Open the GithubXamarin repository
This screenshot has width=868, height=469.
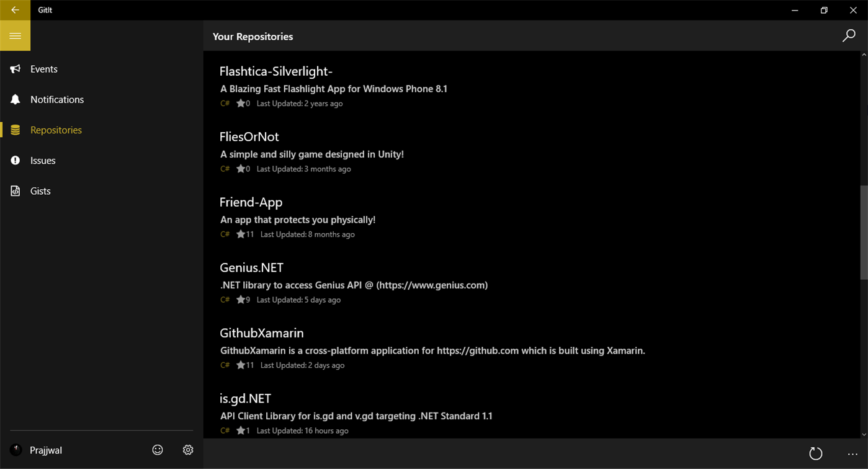(x=261, y=333)
